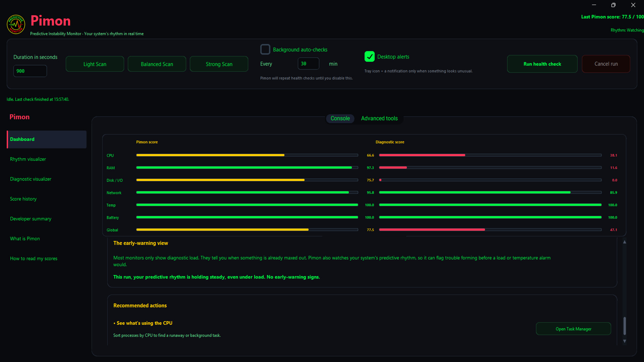Minimize the Pimon window
This screenshot has height=362, width=644.
pos(594,5)
